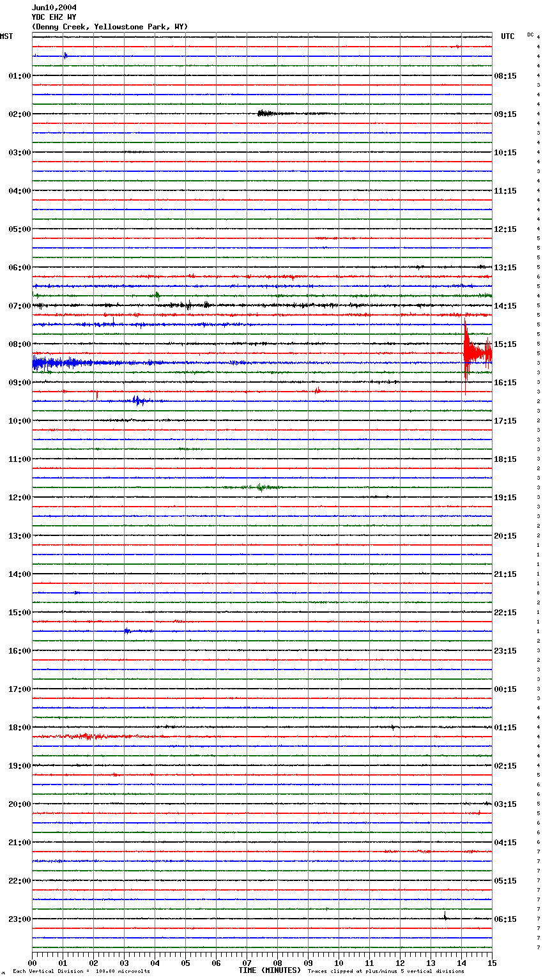Click the 12:15 UTC time label
Image resolution: width=543 pixels, height=980 pixels.
pos(505,229)
